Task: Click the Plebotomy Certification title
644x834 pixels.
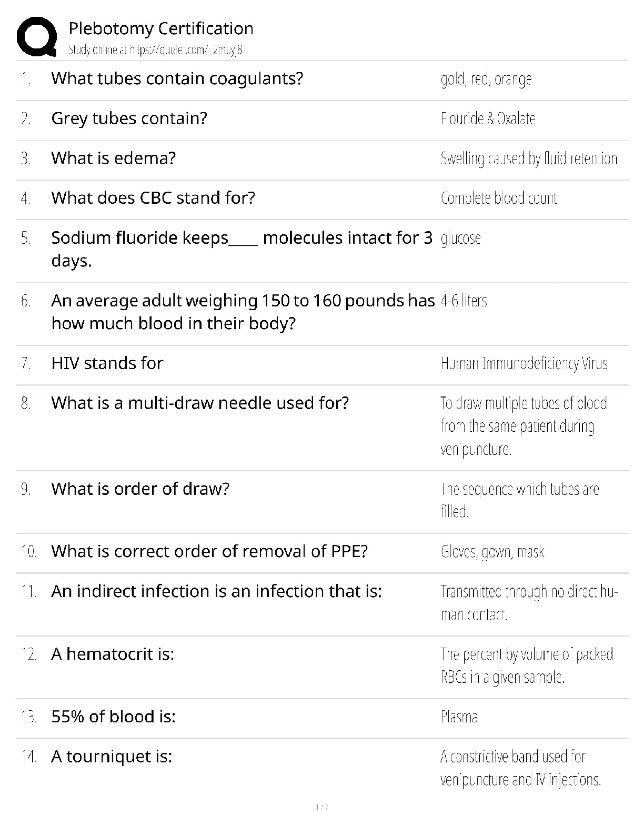Action: pyautogui.click(x=161, y=28)
